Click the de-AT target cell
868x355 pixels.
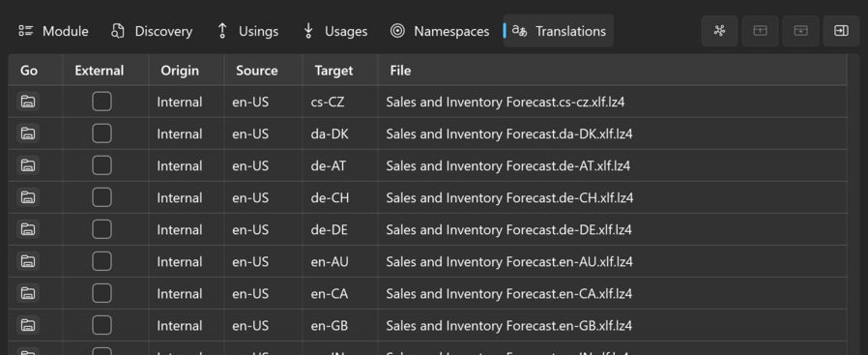coord(340,165)
